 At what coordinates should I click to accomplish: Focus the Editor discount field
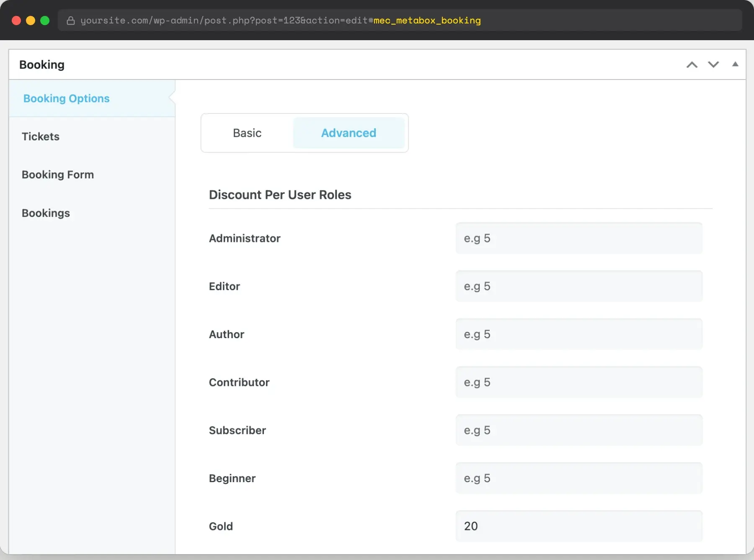[579, 286]
